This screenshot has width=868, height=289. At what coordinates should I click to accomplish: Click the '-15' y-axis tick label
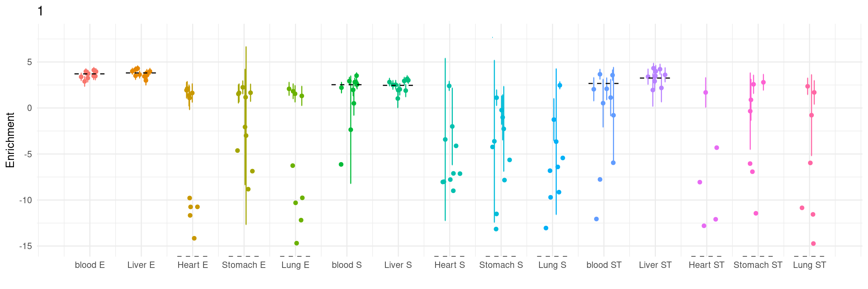click(26, 246)
